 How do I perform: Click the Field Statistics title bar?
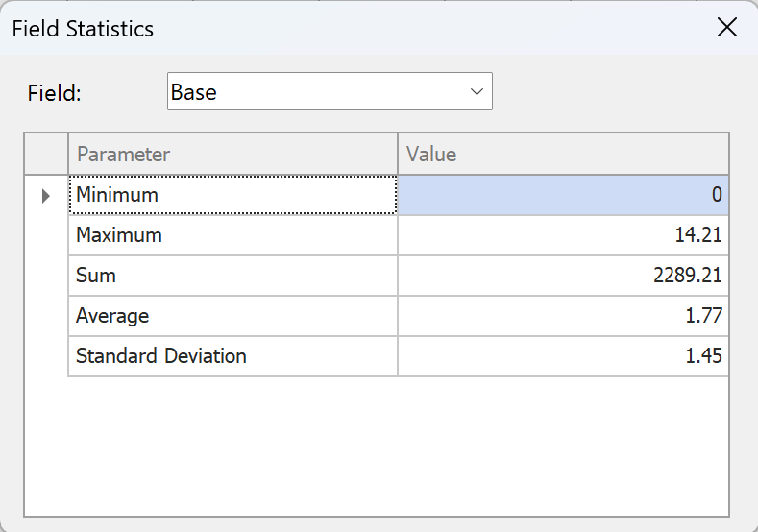tap(336, 28)
